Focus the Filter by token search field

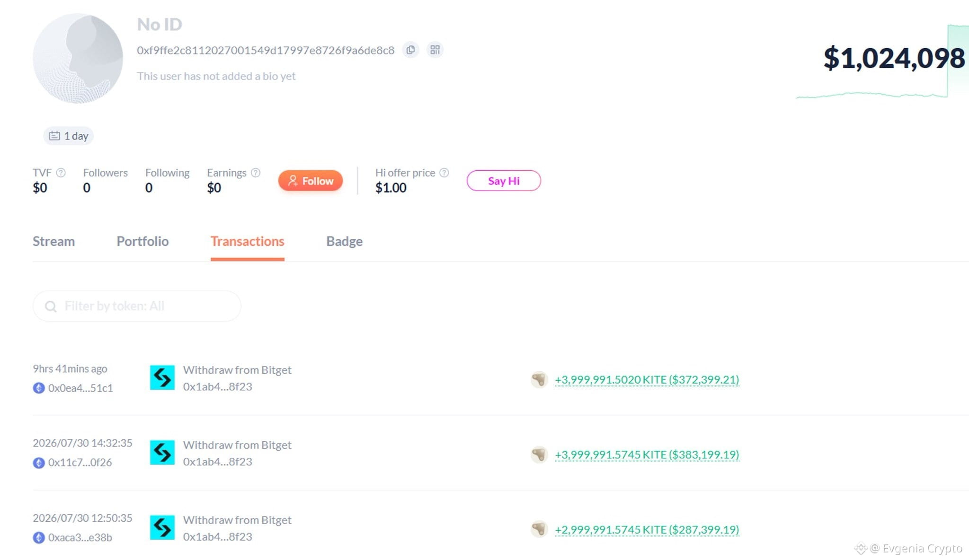coord(137,306)
